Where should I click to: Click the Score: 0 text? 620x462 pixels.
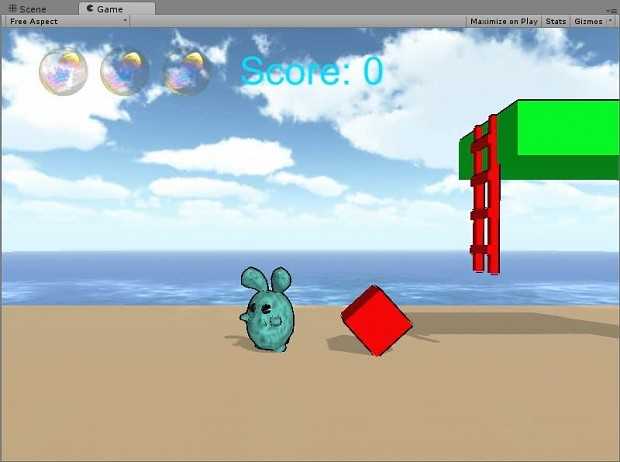click(311, 71)
